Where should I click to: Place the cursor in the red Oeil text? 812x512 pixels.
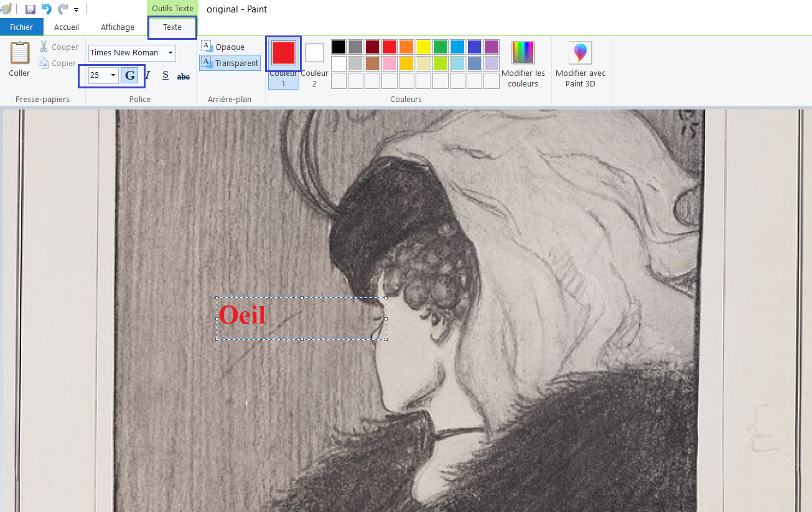click(x=242, y=314)
